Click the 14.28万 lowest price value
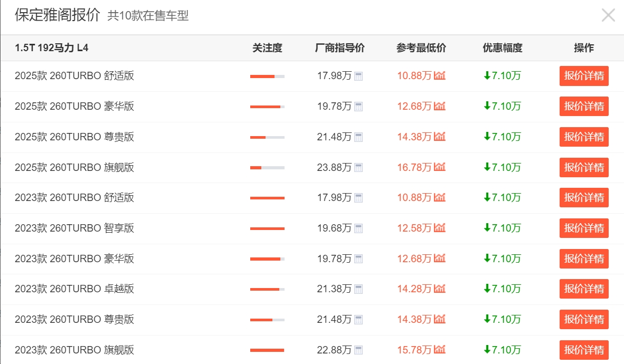The image size is (624, 364). pyautogui.click(x=414, y=289)
